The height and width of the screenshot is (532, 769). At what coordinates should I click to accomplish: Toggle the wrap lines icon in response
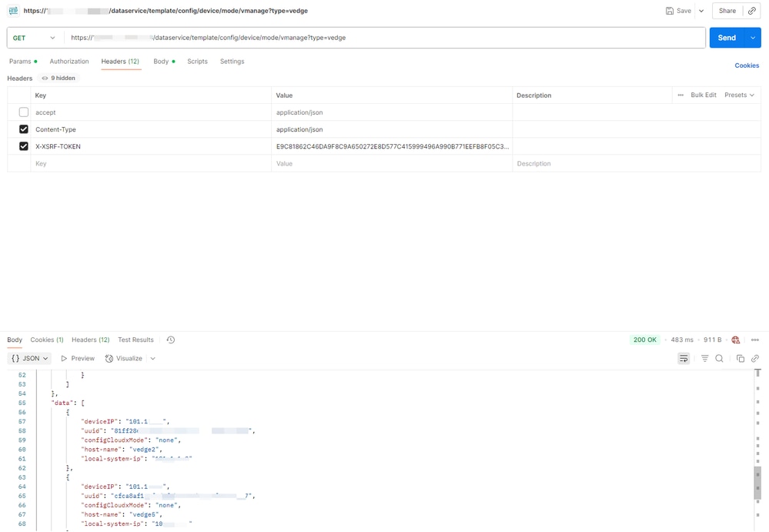pos(684,359)
